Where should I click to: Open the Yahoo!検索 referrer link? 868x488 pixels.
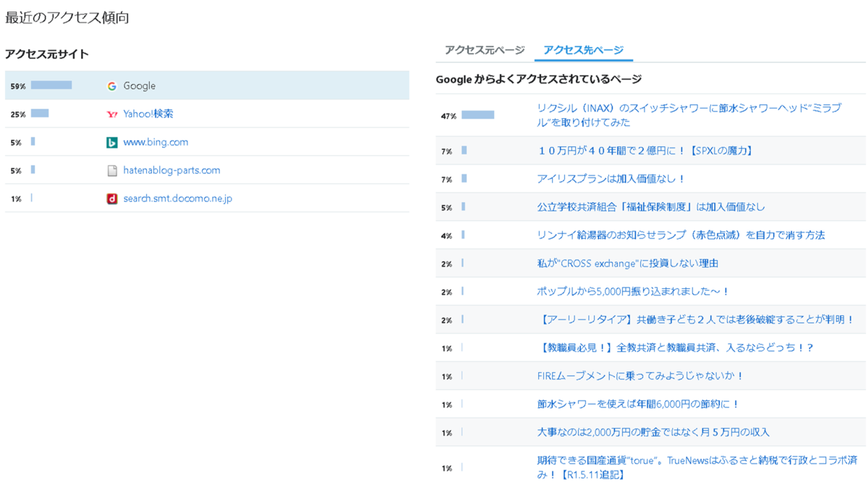point(148,114)
